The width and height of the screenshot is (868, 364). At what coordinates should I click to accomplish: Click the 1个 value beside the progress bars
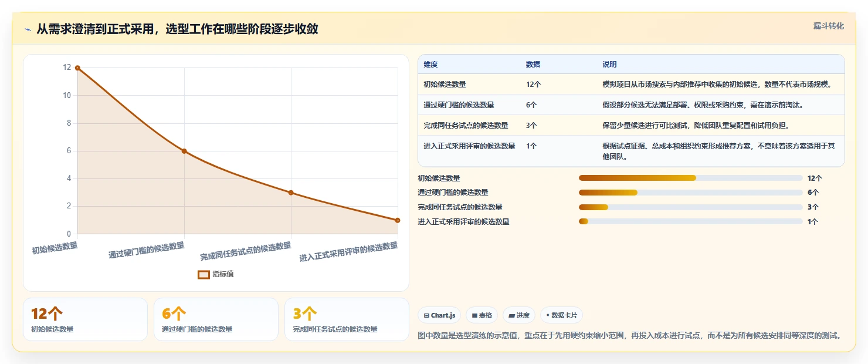click(813, 222)
